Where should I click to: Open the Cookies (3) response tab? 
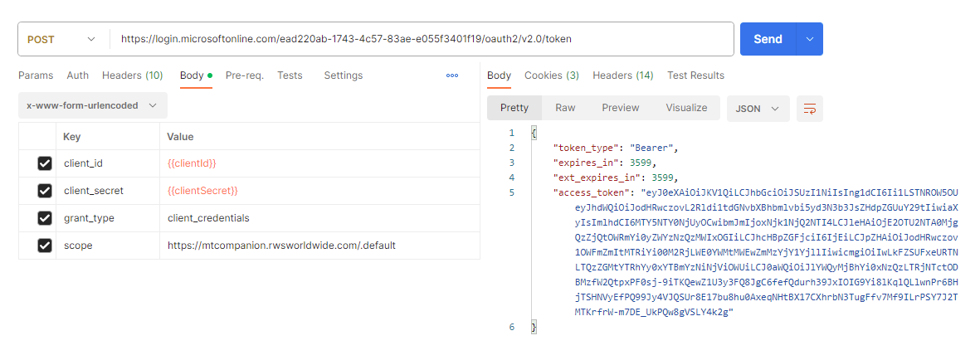pos(551,75)
